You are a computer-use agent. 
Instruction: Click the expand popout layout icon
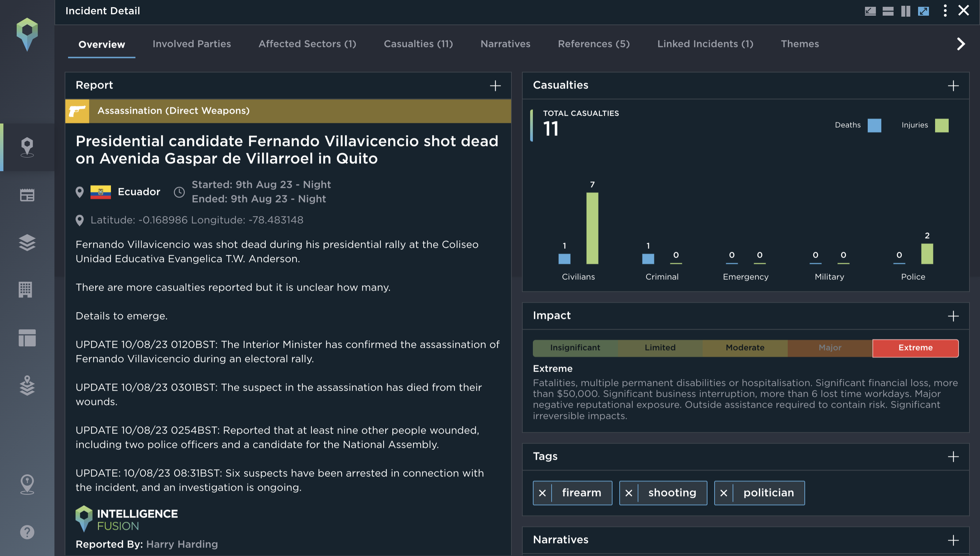tap(924, 11)
